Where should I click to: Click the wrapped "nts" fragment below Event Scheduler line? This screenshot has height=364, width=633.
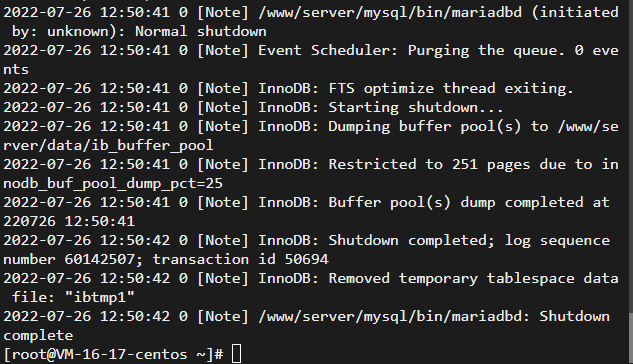click(x=16, y=69)
